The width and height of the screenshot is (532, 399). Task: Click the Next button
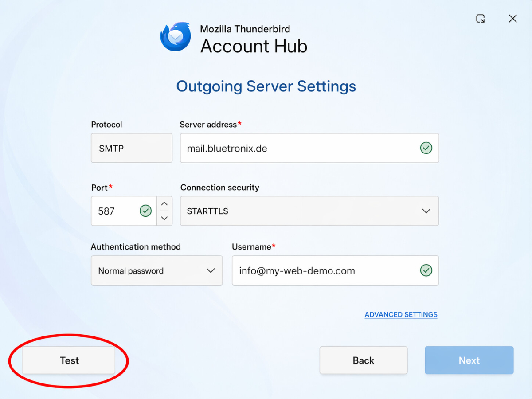tap(469, 360)
